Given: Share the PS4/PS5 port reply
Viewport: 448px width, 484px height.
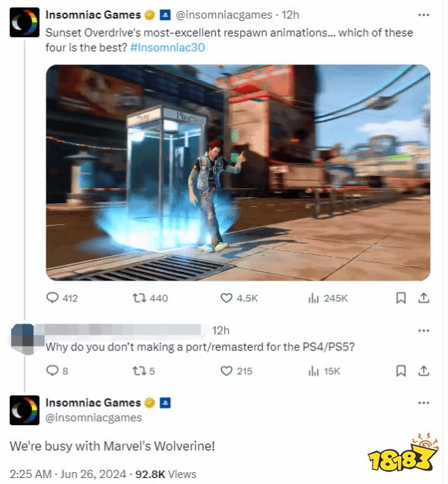Looking at the screenshot, I should tap(423, 370).
